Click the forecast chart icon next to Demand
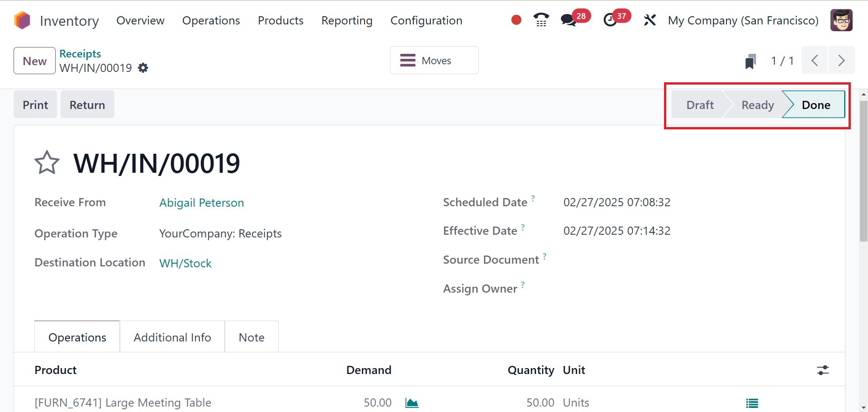The width and height of the screenshot is (868, 412). (x=412, y=403)
